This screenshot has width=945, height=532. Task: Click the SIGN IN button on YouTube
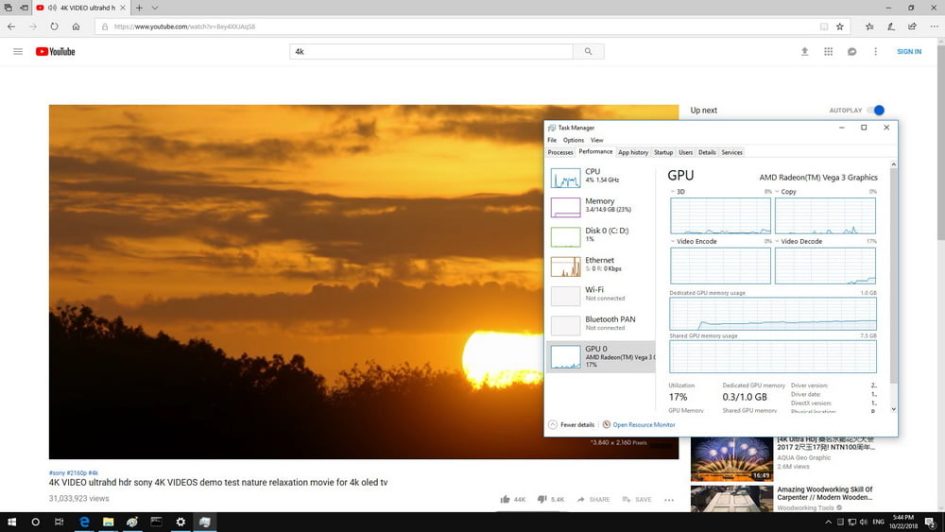pyautogui.click(x=909, y=51)
